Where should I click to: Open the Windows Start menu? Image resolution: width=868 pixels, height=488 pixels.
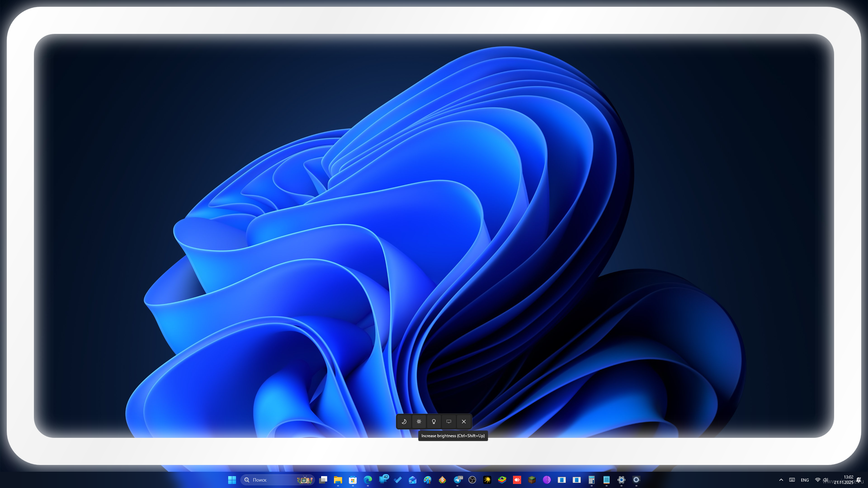pos(232,480)
